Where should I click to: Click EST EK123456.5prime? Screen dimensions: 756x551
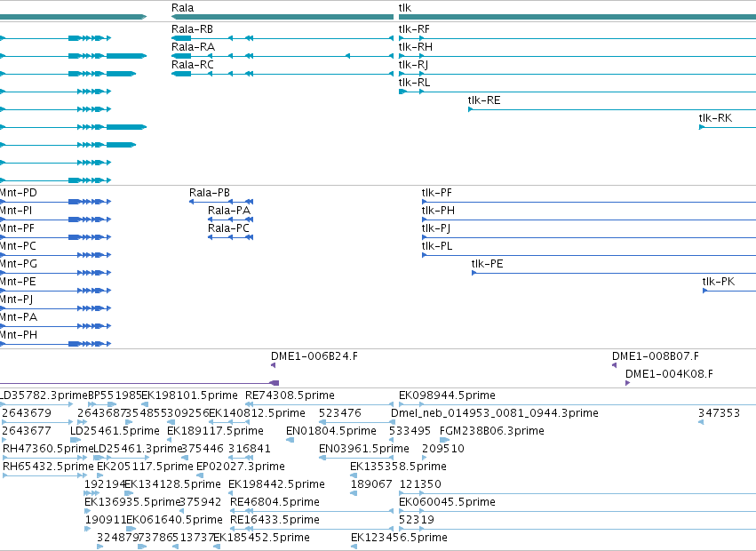pyautogui.click(x=399, y=538)
